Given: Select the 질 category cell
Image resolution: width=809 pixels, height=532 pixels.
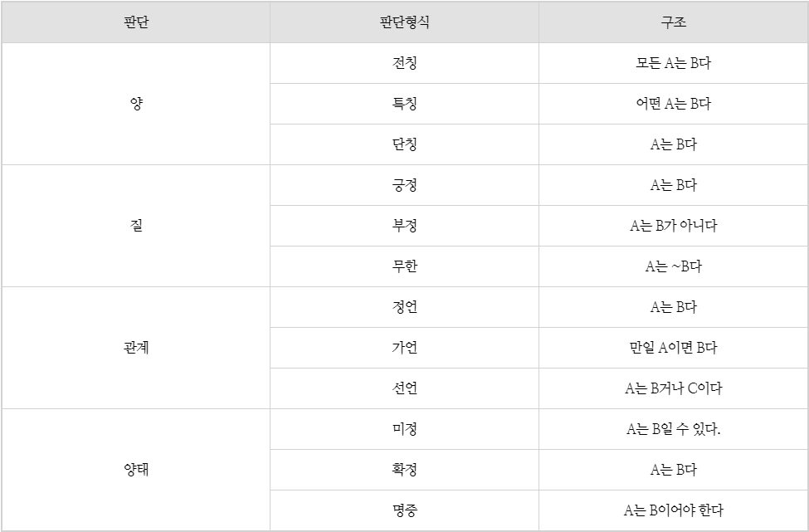Looking at the screenshot, I should (136, 226).
